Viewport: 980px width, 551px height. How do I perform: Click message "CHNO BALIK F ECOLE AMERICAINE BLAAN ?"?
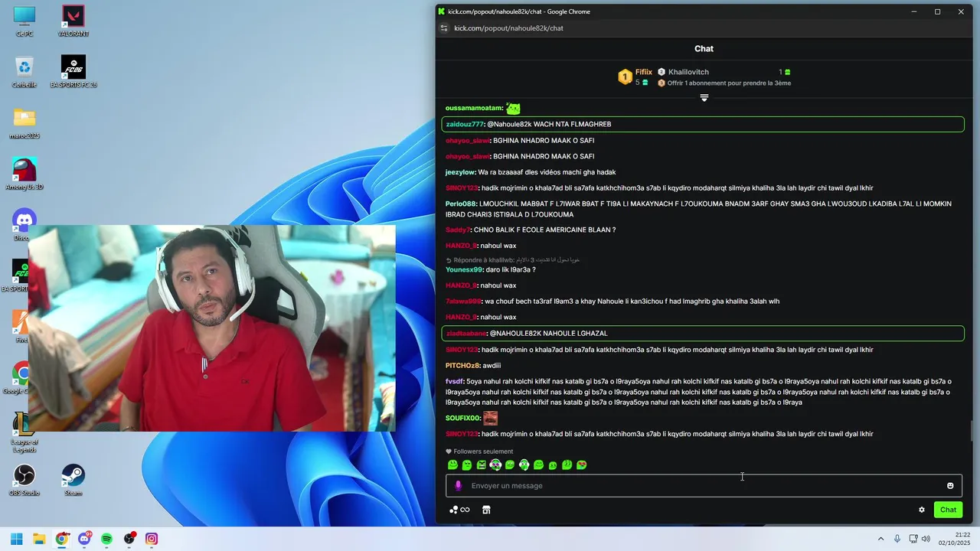[x=544, y=230]
